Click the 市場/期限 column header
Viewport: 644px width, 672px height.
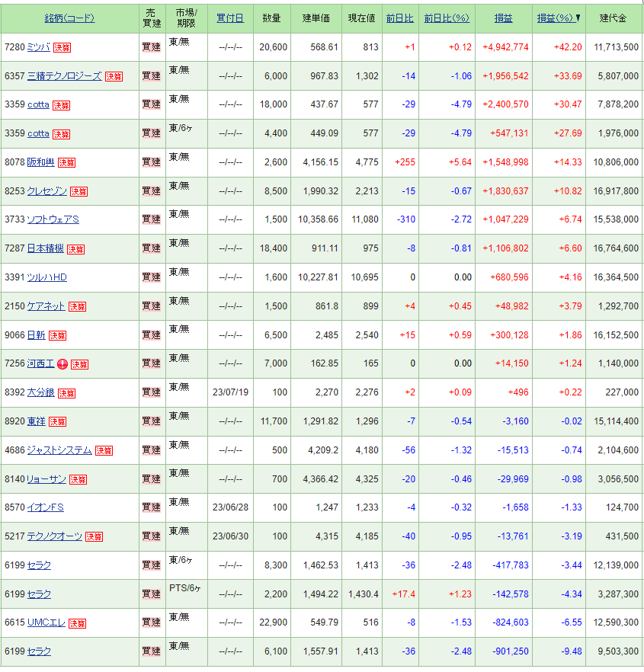(186, 18)
